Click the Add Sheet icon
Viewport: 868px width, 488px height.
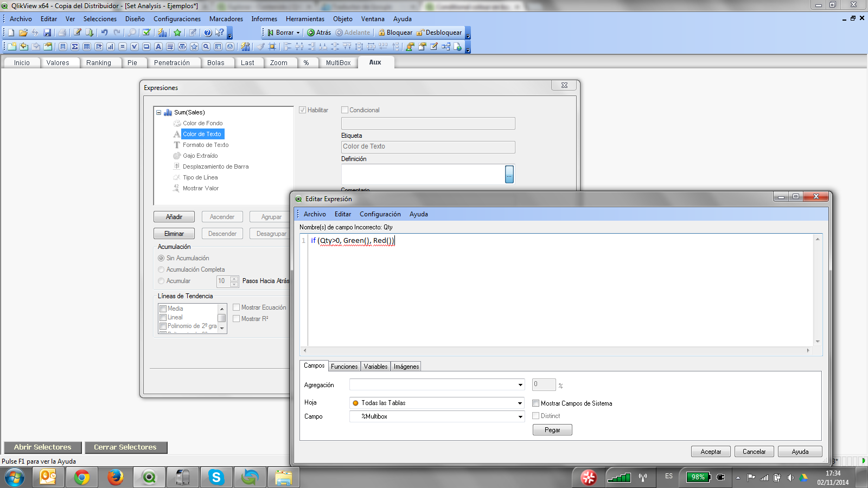11,47
